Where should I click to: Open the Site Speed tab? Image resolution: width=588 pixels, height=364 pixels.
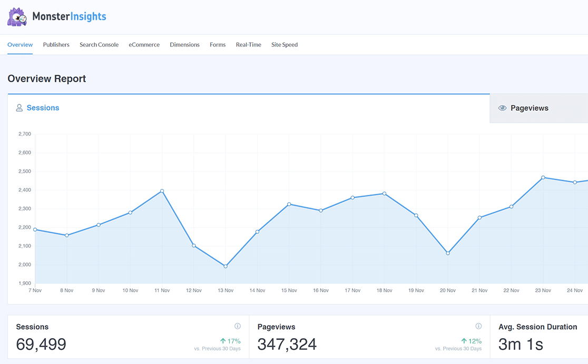(x=284, y=45)
